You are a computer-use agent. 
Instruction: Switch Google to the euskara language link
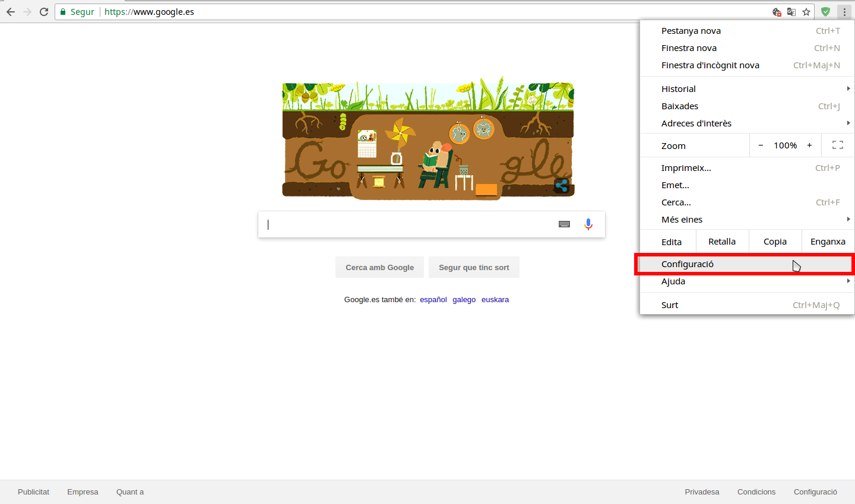tap(495, 300)
